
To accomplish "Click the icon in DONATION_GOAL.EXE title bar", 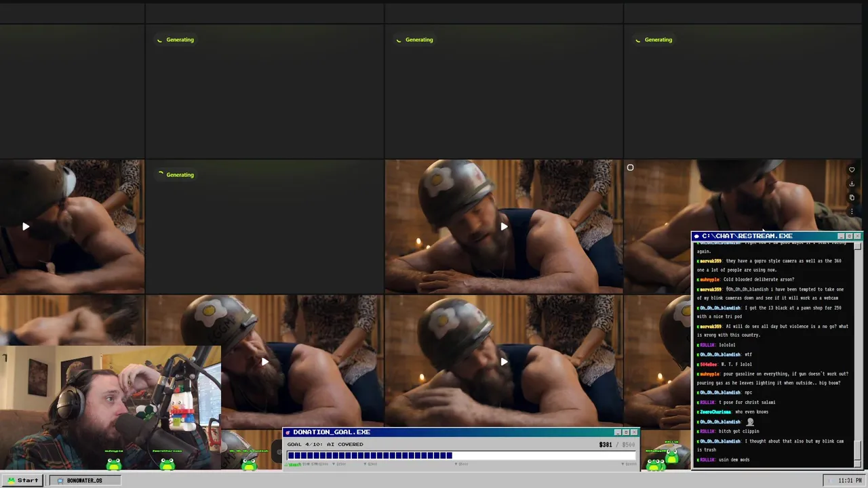I will point(288,432).
